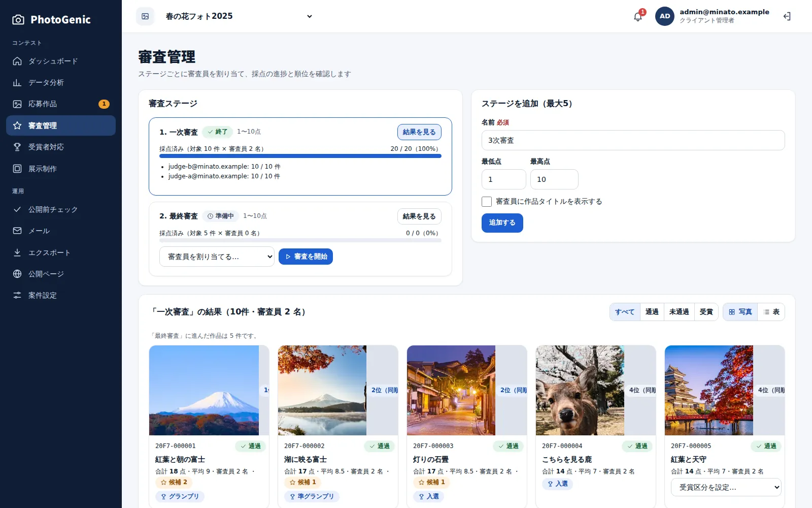Open the ダッシュボード home icon

pyautogui.click(x=17, y=61)
